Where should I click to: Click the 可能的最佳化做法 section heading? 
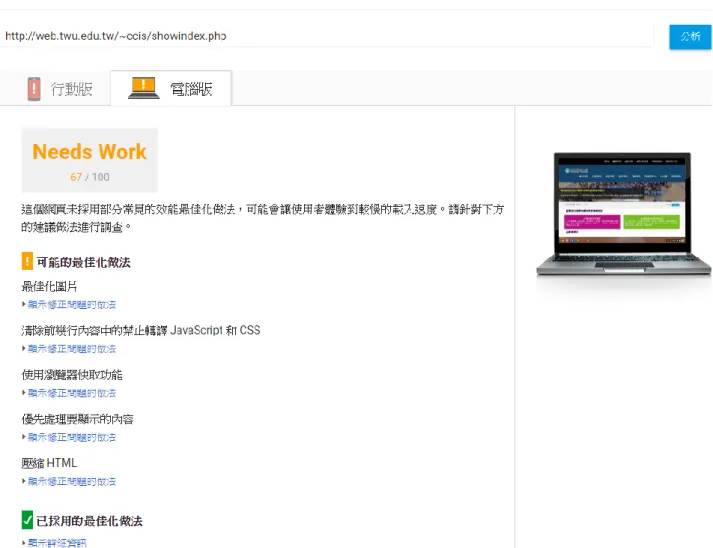pyautogui.click(x=84, y=262)
